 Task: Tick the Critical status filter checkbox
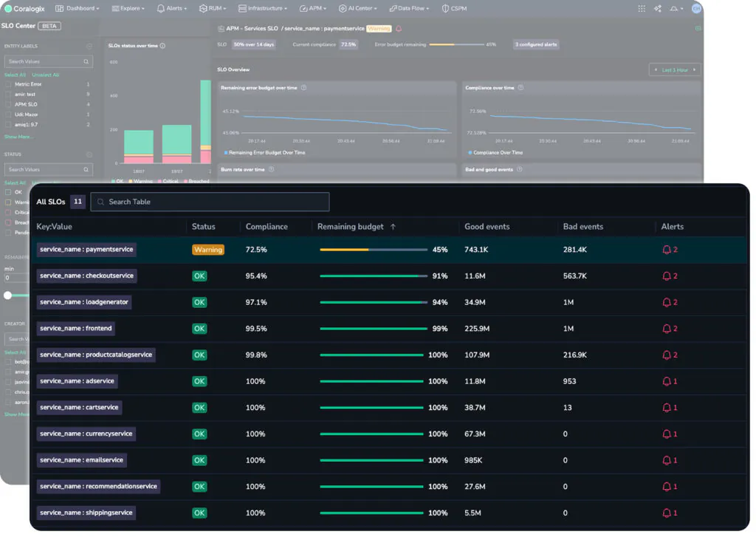click(x=7, y=213)
